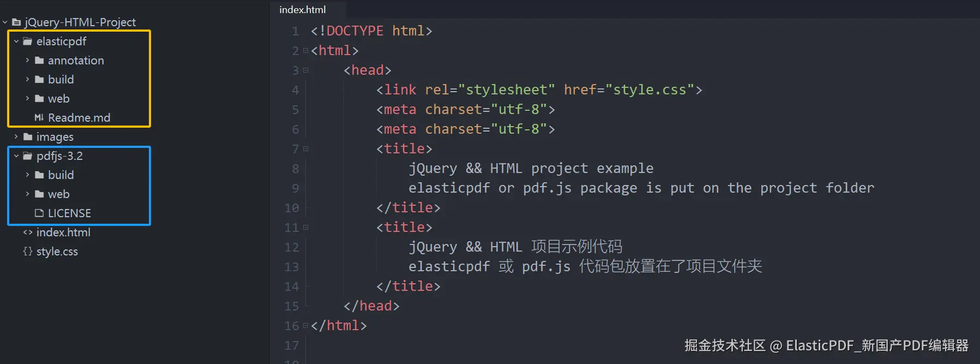980x364 pixels.
Task: Expand the web folder chevron under pdfjs-3.2
Action: (27, 194)
